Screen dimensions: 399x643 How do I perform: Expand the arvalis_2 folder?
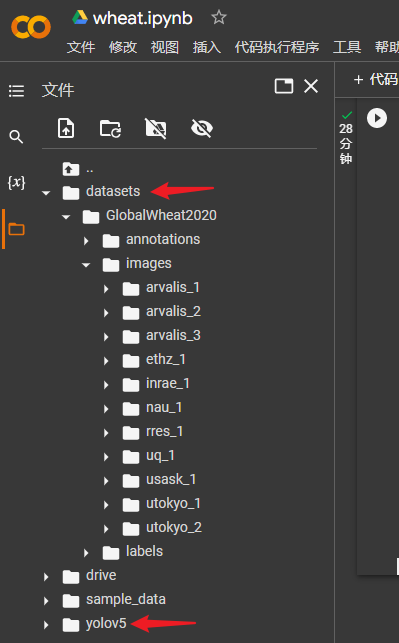tap(106, 313)
